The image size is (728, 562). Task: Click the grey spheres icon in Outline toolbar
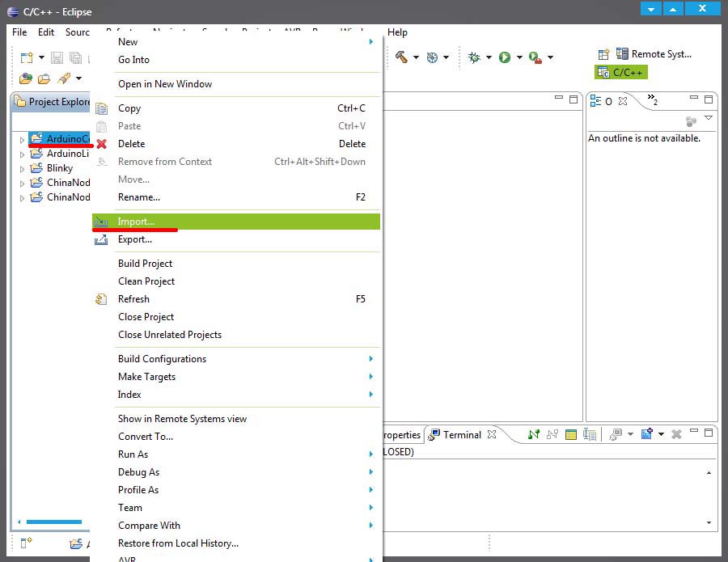[692, 121]
